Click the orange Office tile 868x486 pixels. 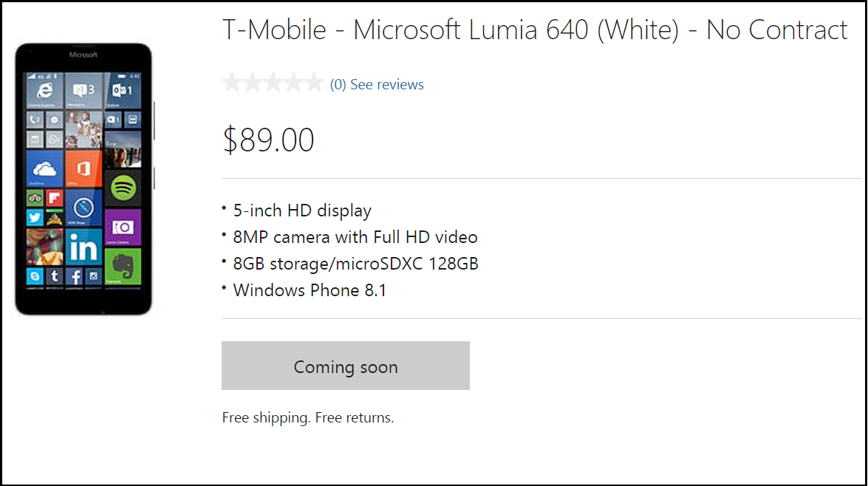(83, 170)
